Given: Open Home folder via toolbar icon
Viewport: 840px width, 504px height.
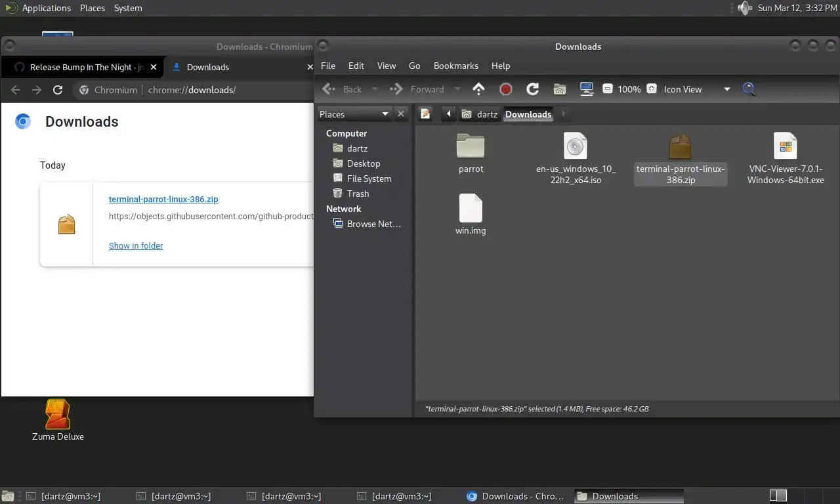Looking at the screenshot, I should point(560,89).
